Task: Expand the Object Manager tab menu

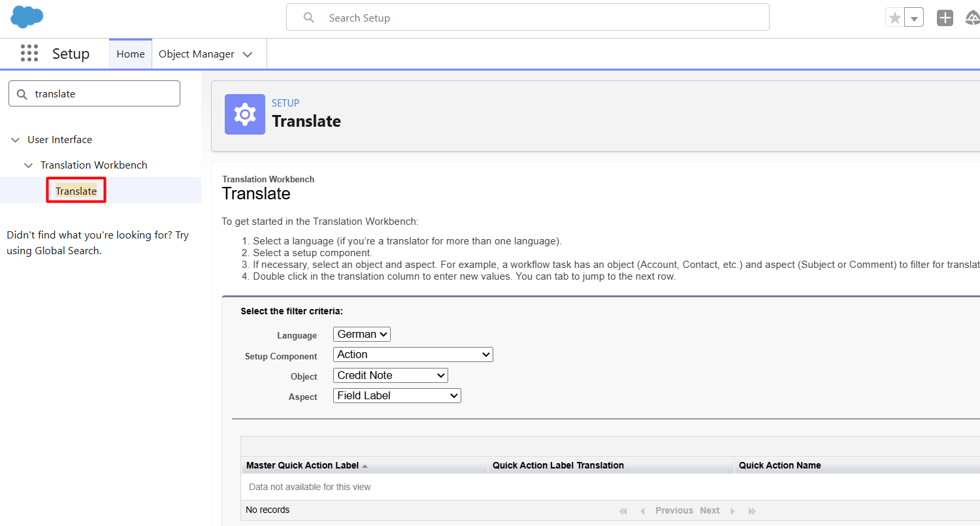Action: 248,54
